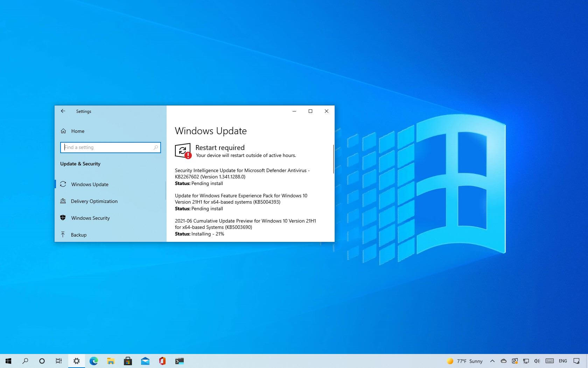
Task: Select Windows Update in the sidebar
Action: point(90,184)
